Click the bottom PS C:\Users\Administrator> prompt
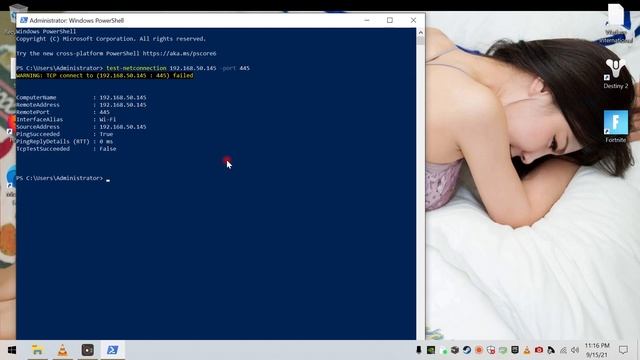This screenshot has width=640, height=360. coord(60,178)
